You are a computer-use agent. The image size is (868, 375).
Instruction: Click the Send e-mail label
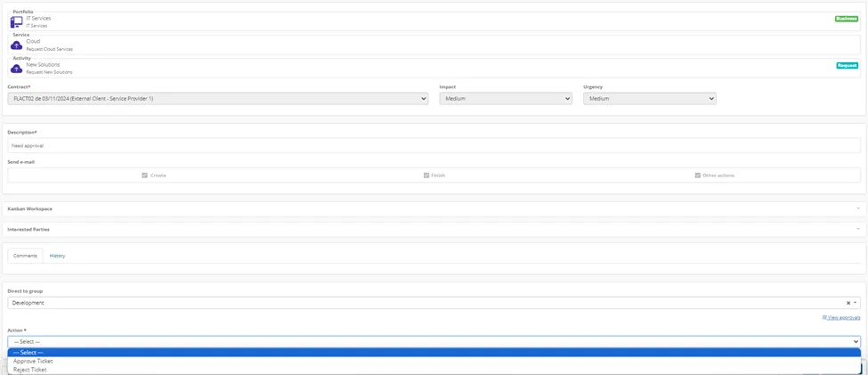[x=20, y=162]
